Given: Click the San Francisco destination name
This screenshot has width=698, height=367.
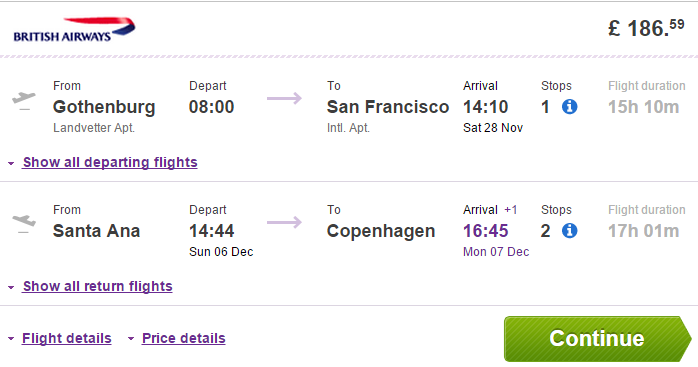Looking at the screenshot, I should coord(388,107).
